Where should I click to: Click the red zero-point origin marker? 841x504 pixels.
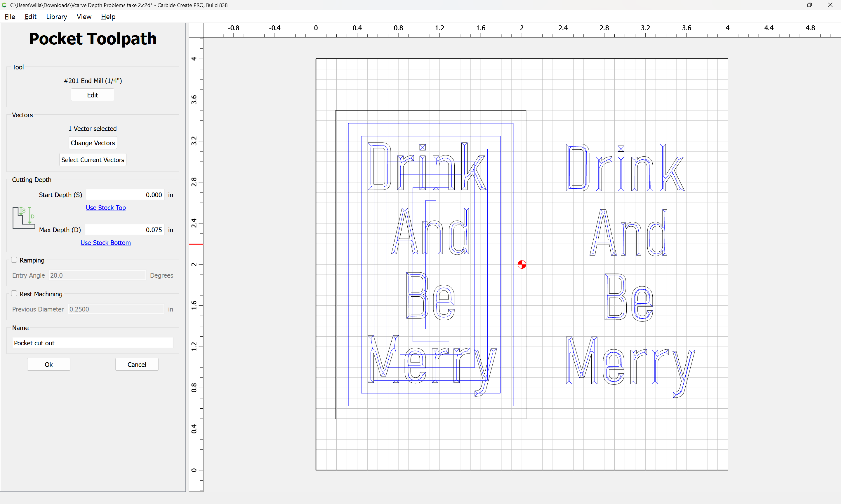click(522, 264)
